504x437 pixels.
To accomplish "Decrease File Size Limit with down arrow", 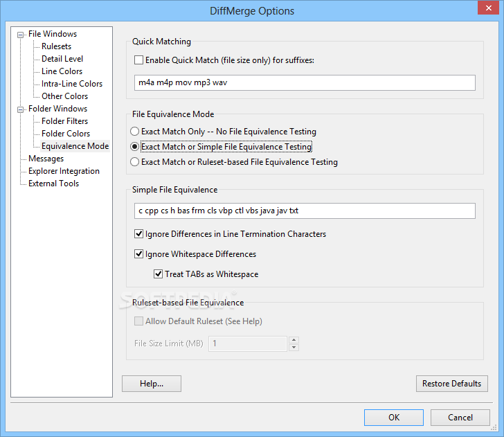I will click(294, 348).
